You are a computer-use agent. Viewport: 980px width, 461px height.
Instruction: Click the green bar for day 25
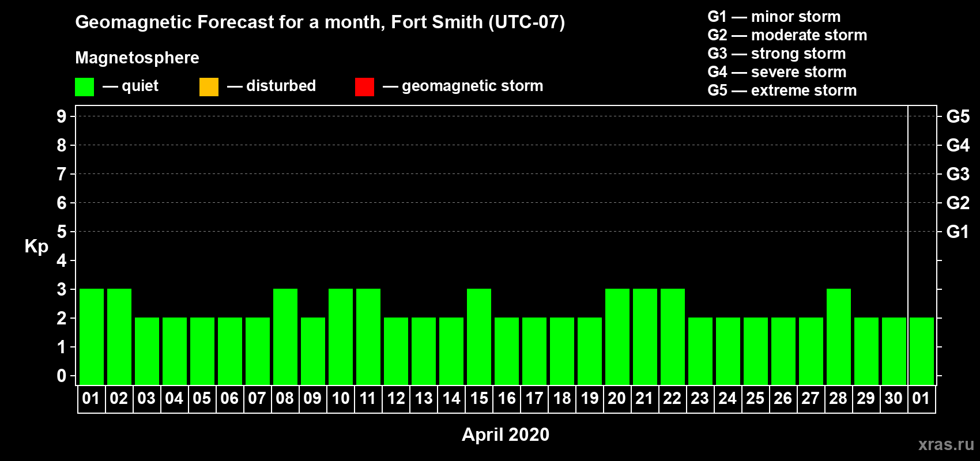[x=756, y=352]
